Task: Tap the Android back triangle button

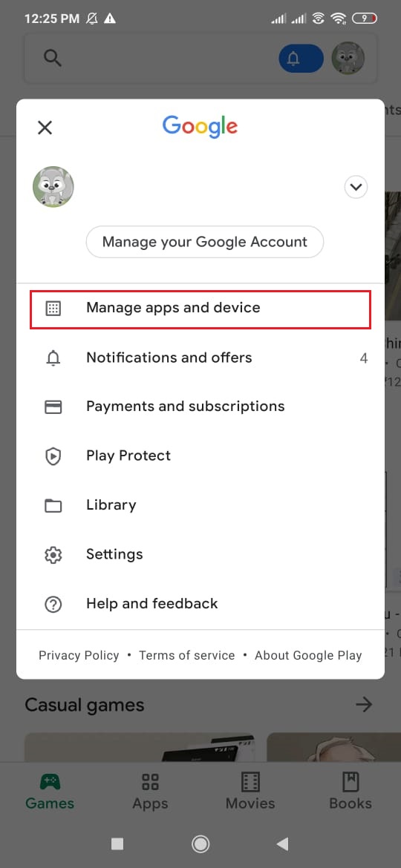Action: pyautogui.click(x=282, y=844)
